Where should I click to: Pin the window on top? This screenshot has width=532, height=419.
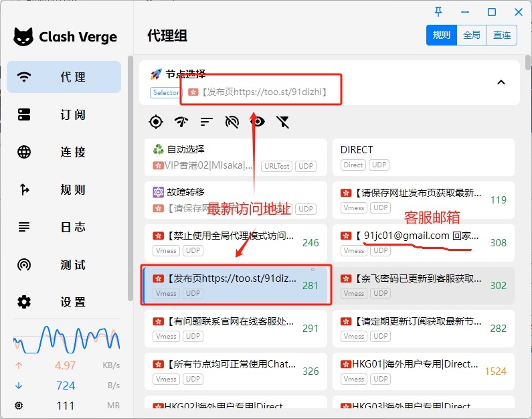pyautogui.click(x=438, y=12)
